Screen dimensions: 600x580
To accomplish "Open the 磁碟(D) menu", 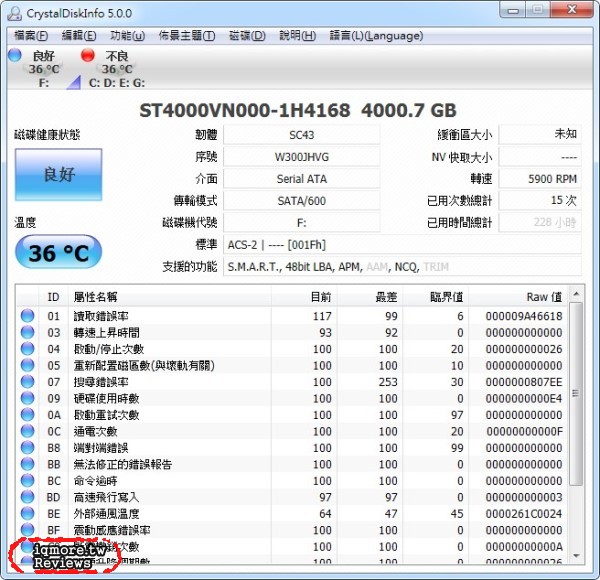I will [x=247, y=36].
